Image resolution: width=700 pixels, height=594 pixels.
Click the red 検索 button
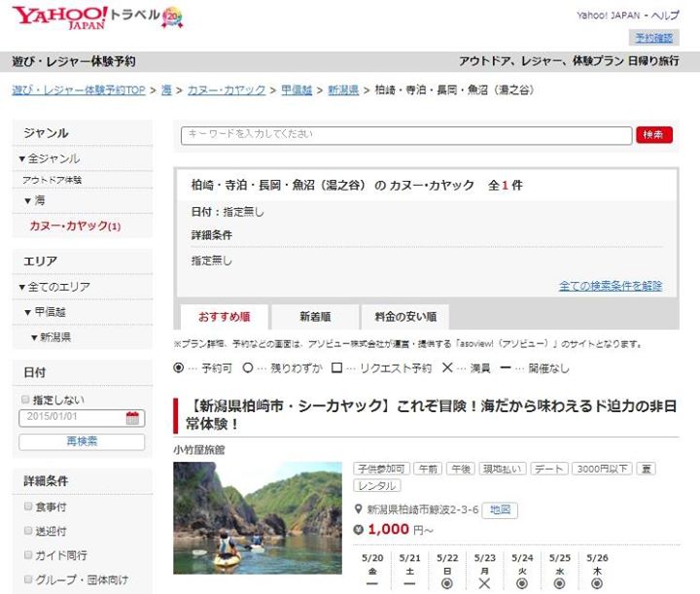[x=654, y=135]
